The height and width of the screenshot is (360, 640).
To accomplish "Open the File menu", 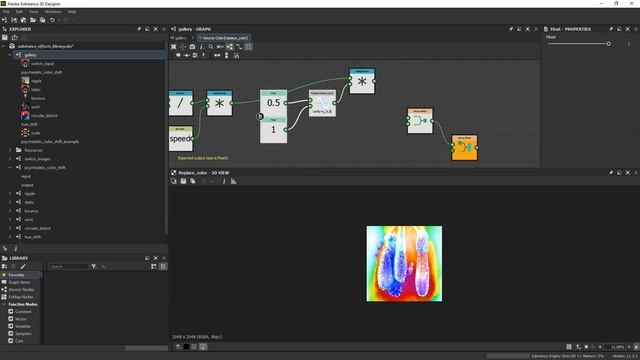I will pos(6,12).
